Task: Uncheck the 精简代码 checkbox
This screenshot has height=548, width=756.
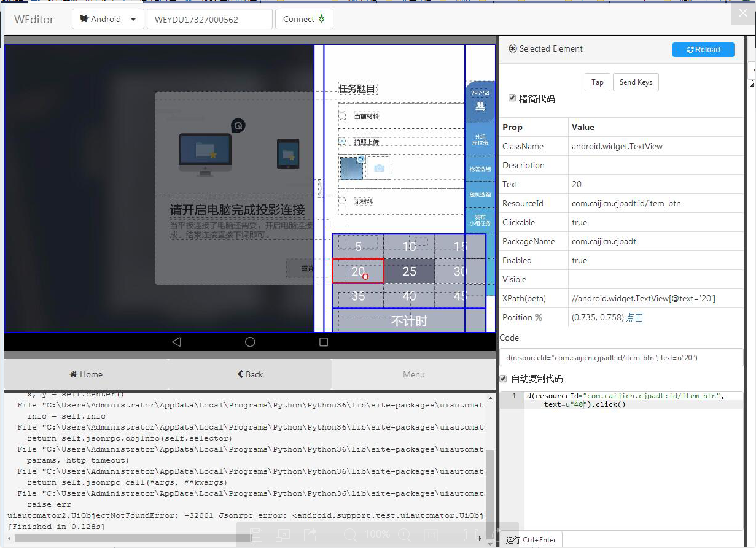Action: 512,98
